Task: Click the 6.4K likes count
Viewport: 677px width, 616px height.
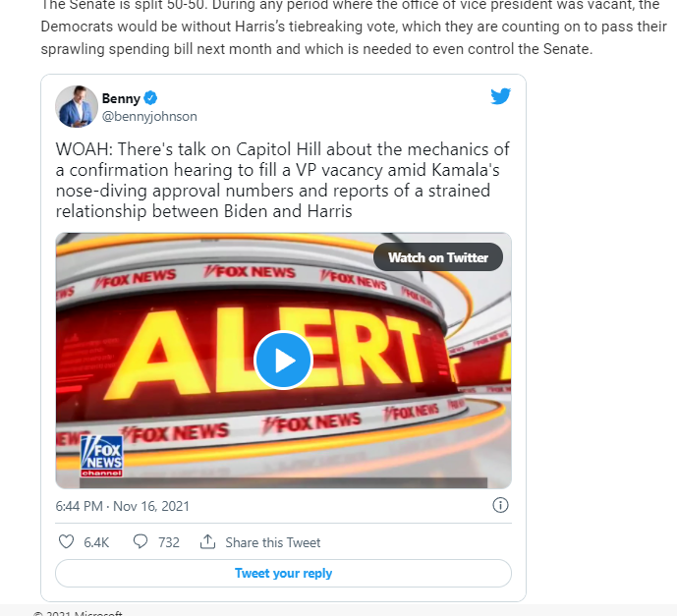Action: 96,542
